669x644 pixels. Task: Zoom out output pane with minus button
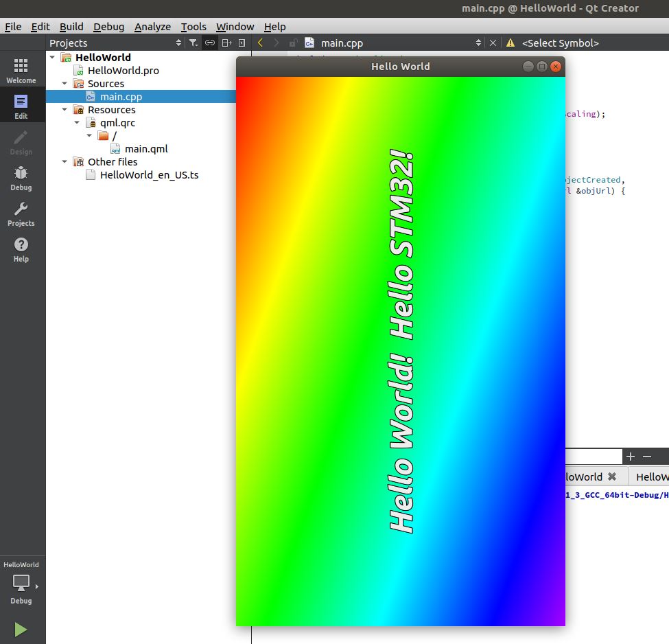pyautogui.click(x=647, y=457)
